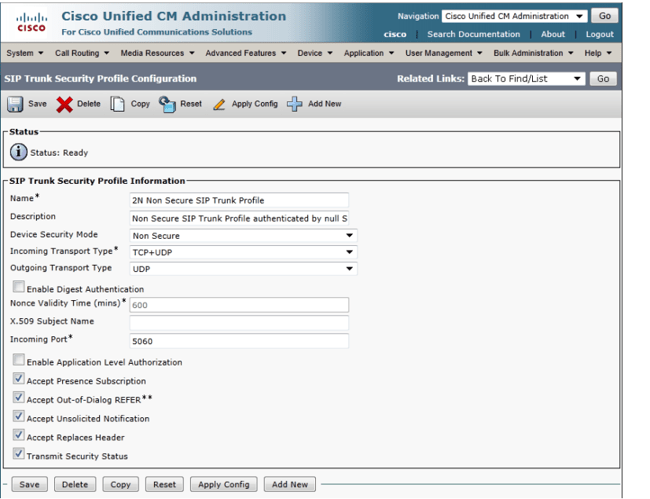Image resolution: width=650 pixels, height=499 pixels.
Task: Click the cisco username link in header
Action: tap(395, 34)
